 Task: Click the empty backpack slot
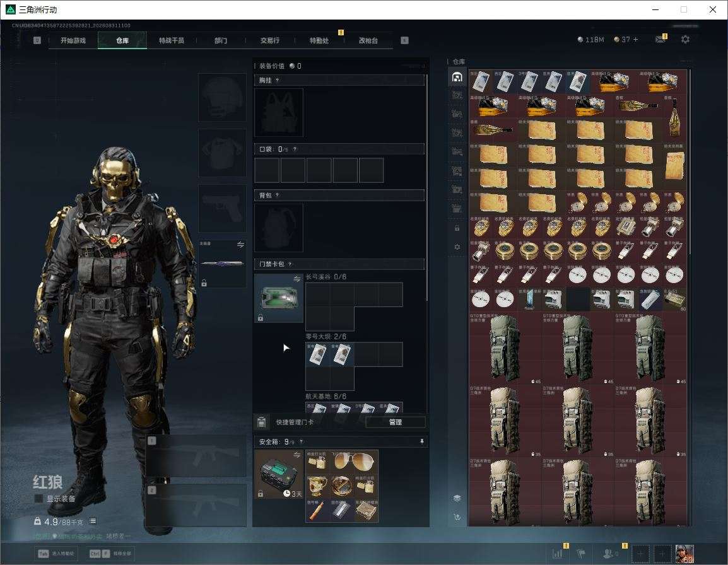279,228
